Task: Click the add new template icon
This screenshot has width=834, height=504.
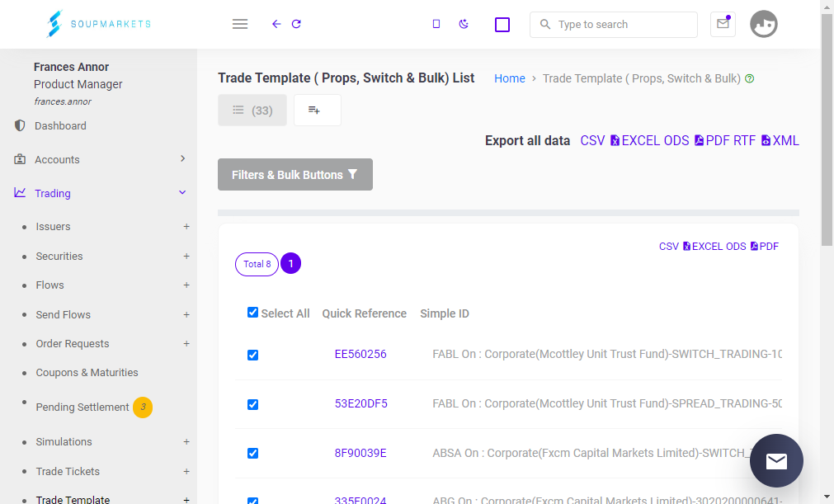Action: coord(317,110)
